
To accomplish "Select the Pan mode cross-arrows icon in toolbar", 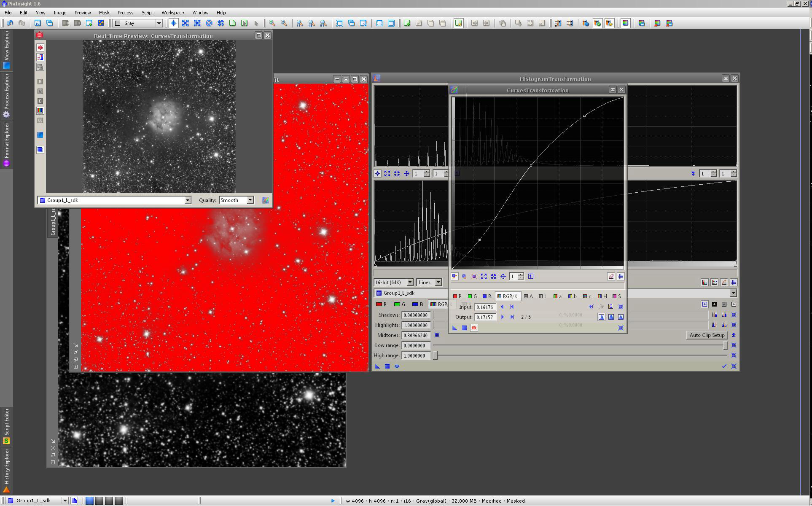I will point(221,23).
